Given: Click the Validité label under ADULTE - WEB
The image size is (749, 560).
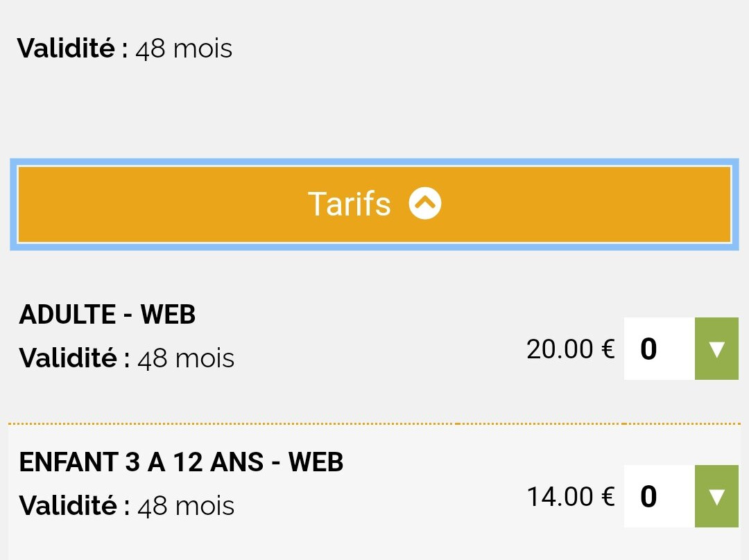Looking at the screenshot, I should click(x=74, y=358).
